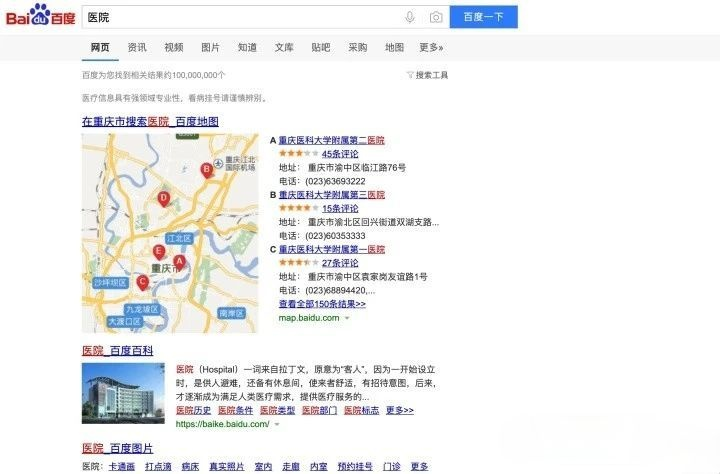Screen dimensions: 720x474
Task: Switch to the 知道 tab
Action: pyautogui.click(x=247, y=47)
